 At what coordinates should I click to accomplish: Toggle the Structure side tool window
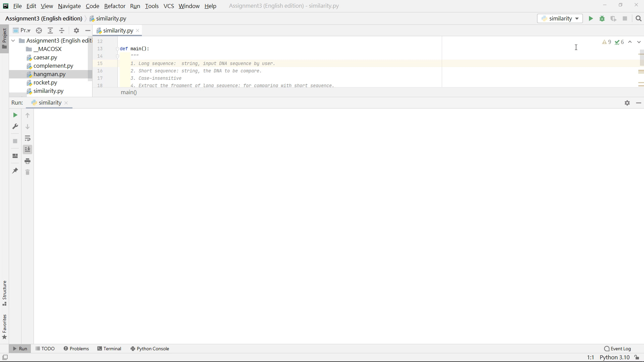4,293
